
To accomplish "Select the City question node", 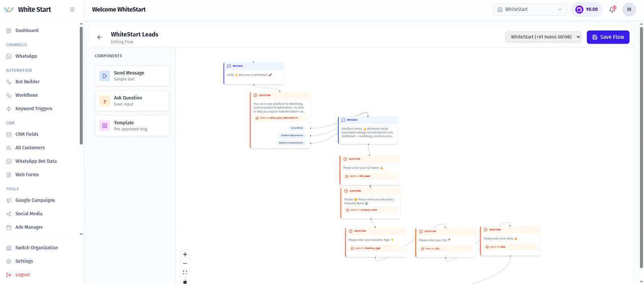I will [x=445, y=243].
